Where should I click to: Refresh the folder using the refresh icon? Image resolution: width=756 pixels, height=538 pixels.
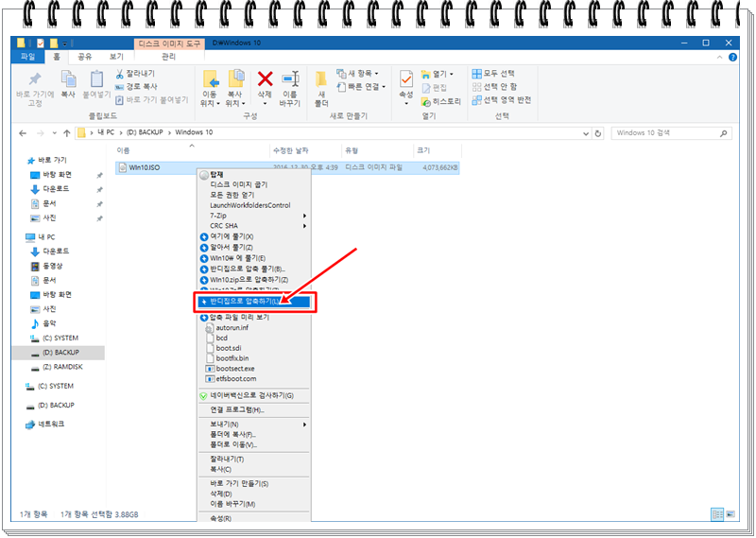point(598,133)
